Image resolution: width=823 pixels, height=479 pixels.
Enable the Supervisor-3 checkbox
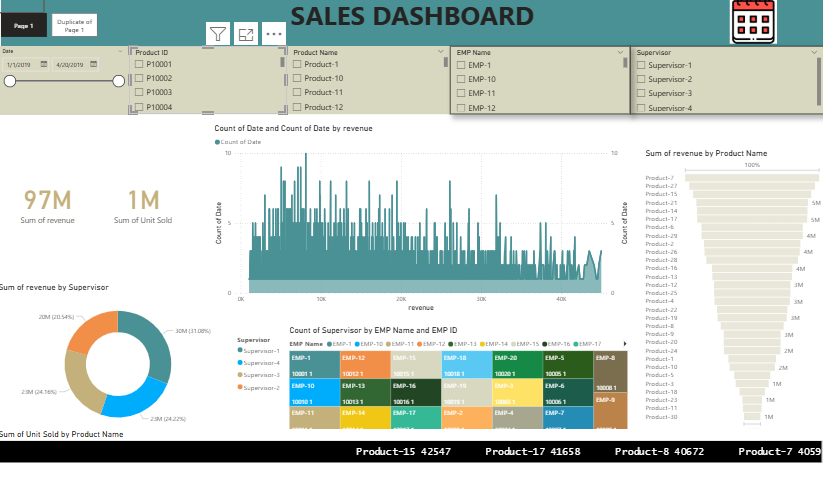pos(640,94)
